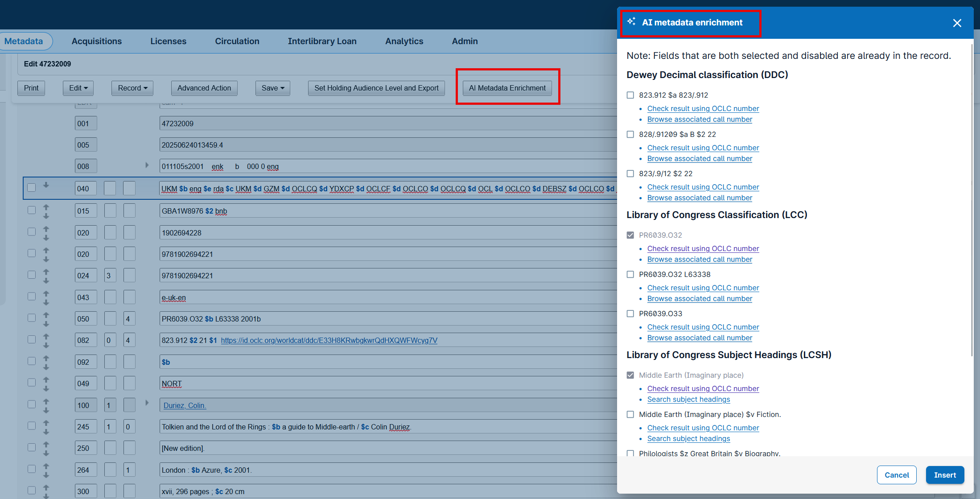This screenshot has width=980, height=499.
Task: Move the 040 field down with its arrow
Action: tap(46, 185)
